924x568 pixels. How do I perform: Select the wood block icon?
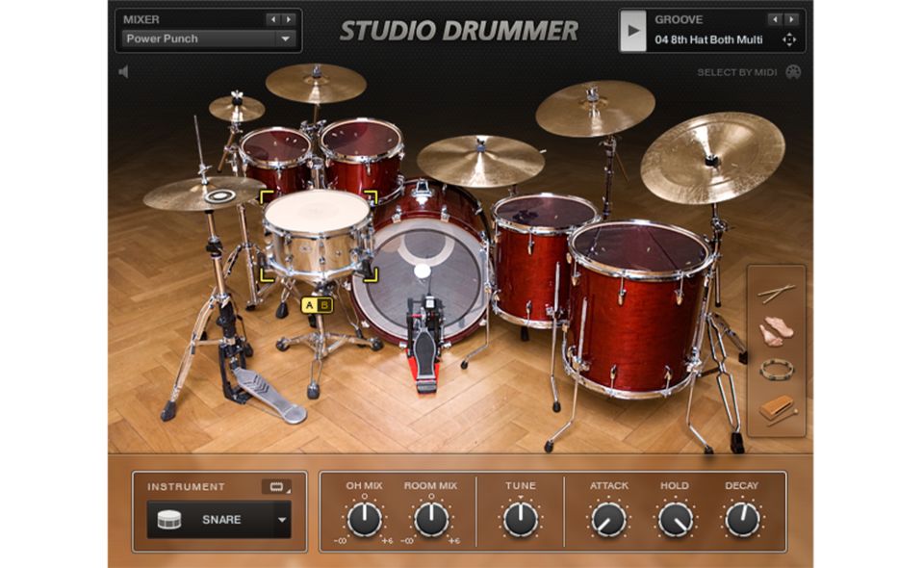[776, 409]
